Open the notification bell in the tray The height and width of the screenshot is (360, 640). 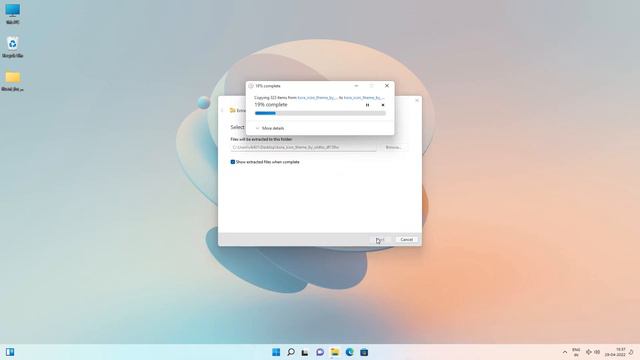click(631, 352)
